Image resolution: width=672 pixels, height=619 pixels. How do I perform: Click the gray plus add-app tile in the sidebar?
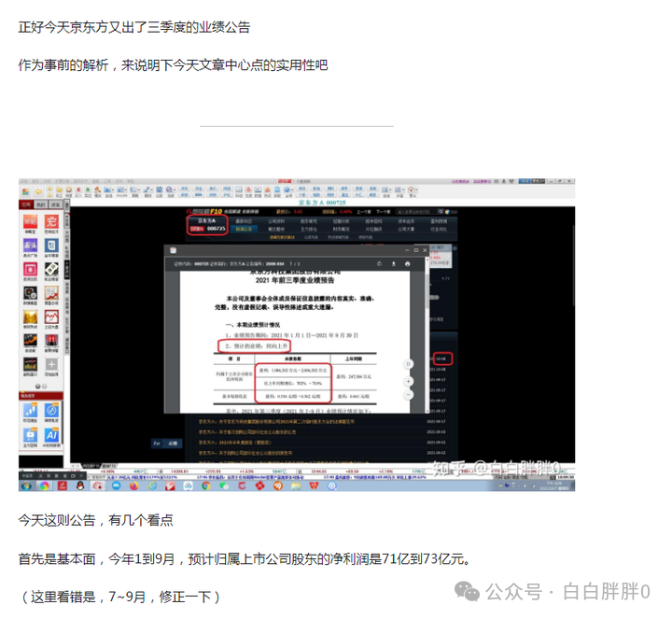point(51,364)
